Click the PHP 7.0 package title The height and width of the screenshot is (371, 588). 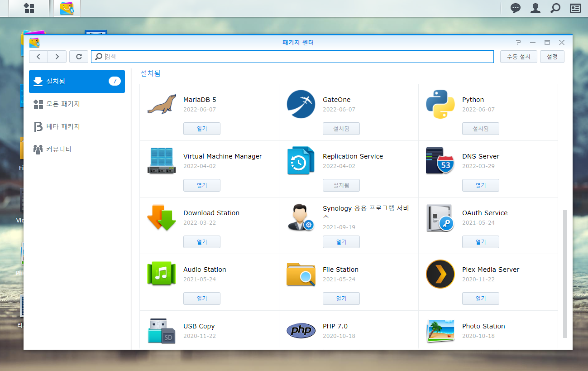tap(335, 326)
